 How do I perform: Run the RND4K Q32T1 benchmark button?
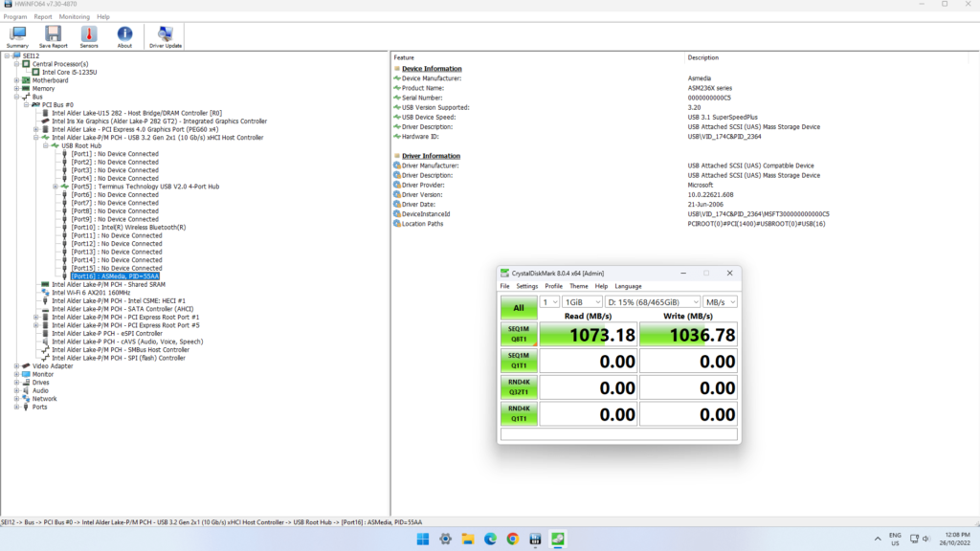tap(519, 387)
